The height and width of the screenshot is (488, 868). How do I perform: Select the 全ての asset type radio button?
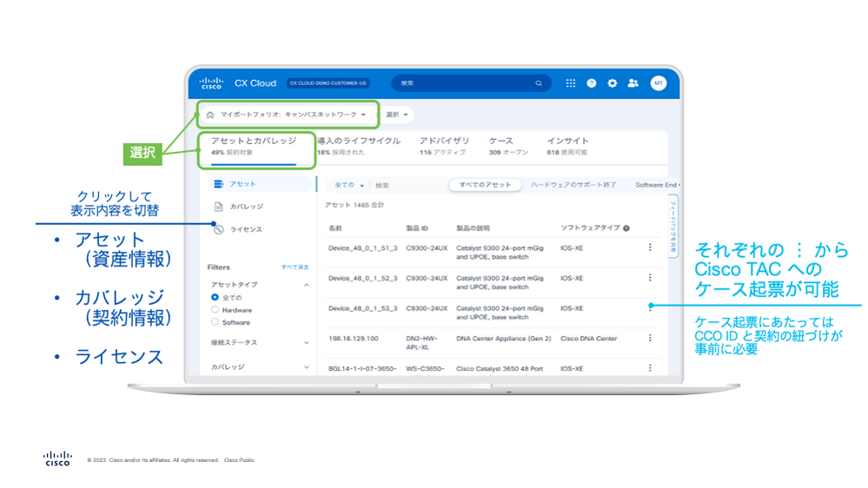pos(215,297)
